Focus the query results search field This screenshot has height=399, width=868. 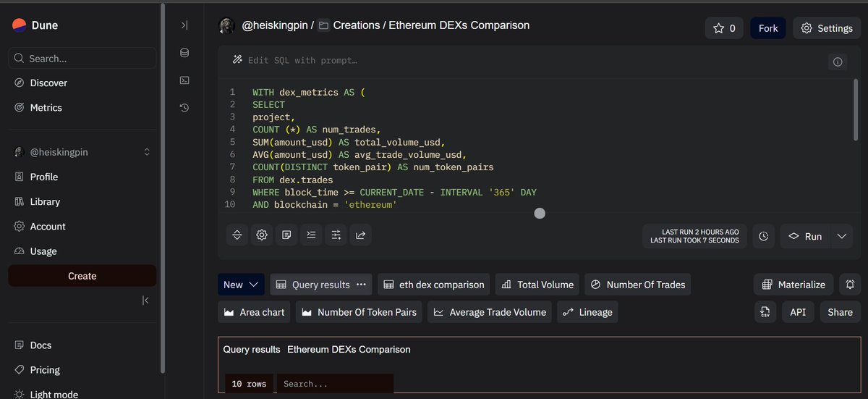tap(336, 384)
